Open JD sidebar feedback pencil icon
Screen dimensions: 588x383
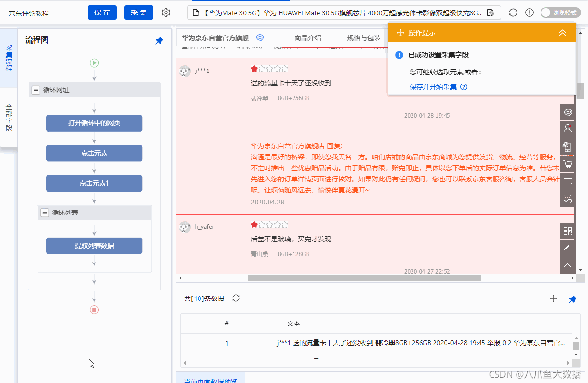point(568,248)
